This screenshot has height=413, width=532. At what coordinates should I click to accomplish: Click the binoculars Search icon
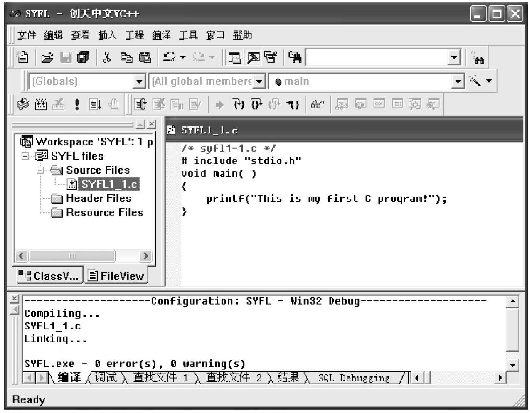[x=478, y=58]
